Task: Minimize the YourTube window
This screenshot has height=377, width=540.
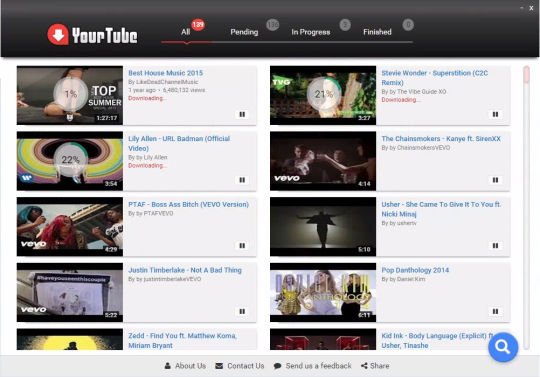Action: coord(522,8)
